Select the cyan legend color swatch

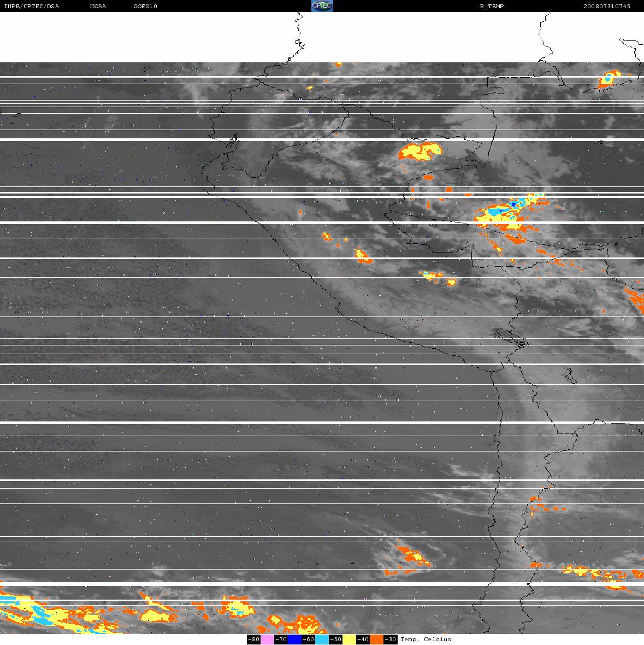[x=322, y=639]
